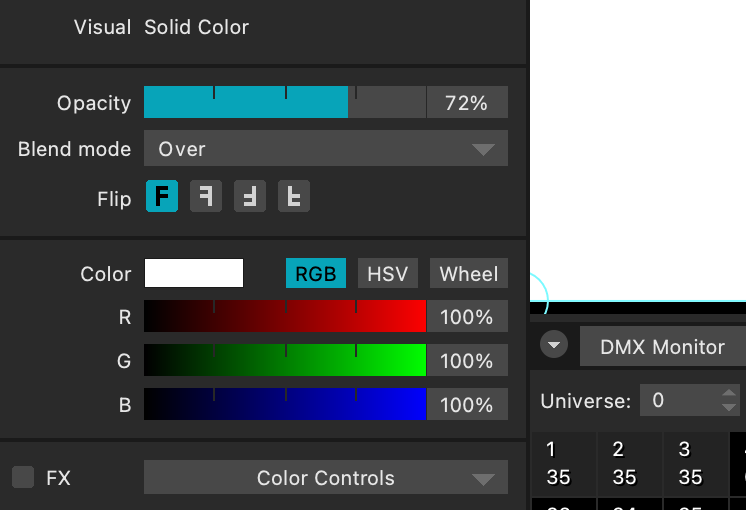Viewport: 746px width, 510px height.
Task: Switch color mode to Wheel
Action: (x=468, y=273)
